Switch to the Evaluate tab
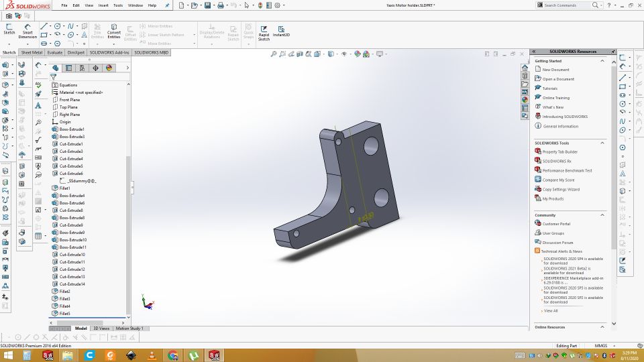 54,52
